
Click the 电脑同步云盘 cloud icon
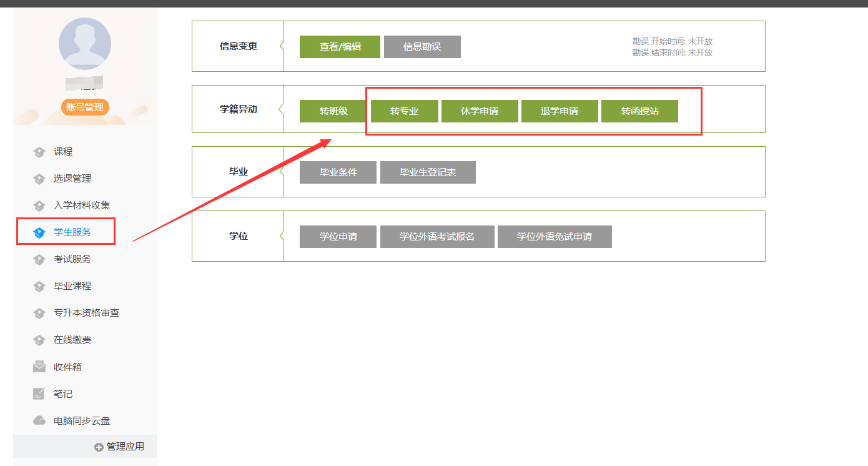(x=39, y=421)
